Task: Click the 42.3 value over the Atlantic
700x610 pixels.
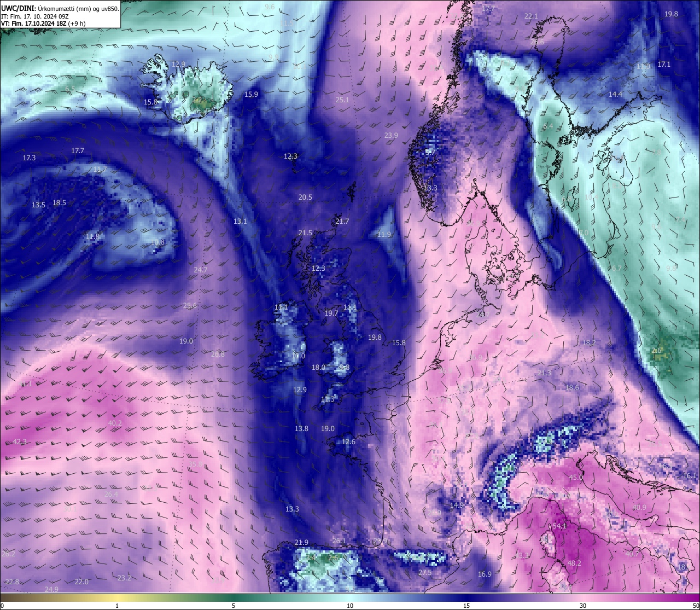Action: tap(20, 441)
